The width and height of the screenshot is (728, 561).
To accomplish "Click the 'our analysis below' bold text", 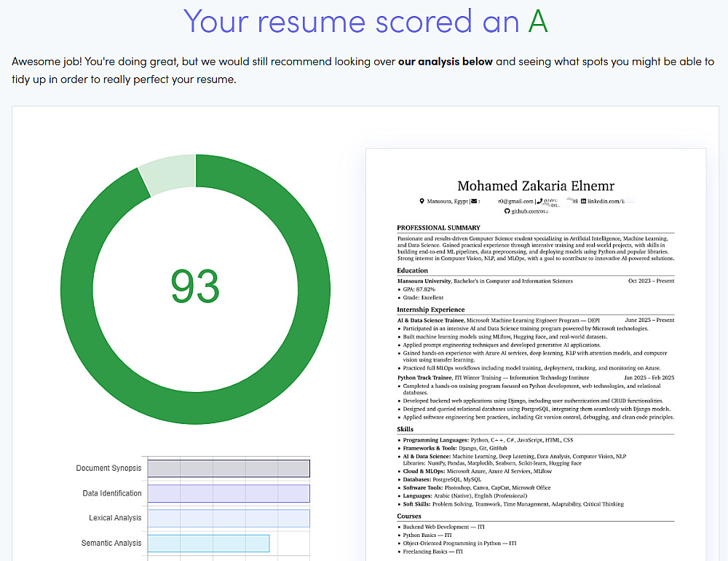I will click(446, 62).
